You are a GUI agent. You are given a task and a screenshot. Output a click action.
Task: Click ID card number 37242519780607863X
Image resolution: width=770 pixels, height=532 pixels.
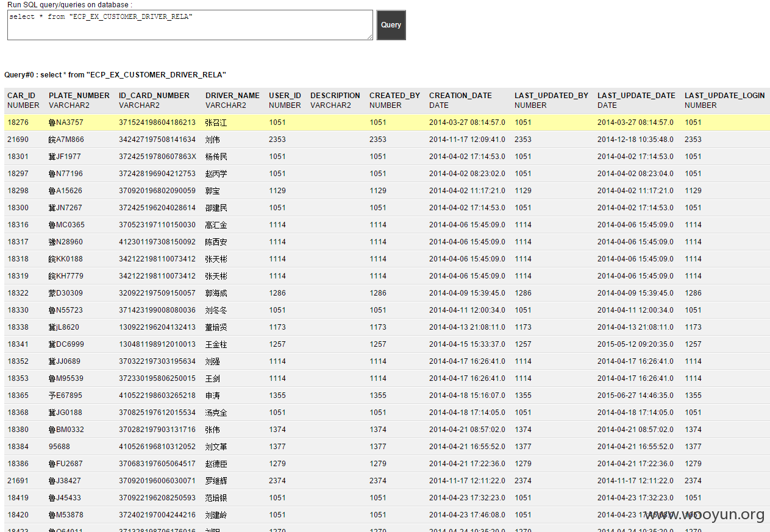[x=157, y=157]
